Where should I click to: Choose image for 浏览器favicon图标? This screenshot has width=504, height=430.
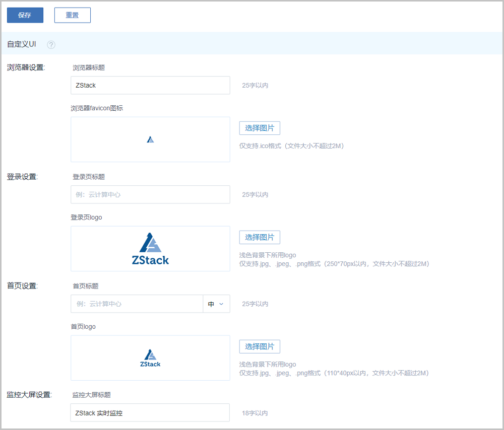260,128
